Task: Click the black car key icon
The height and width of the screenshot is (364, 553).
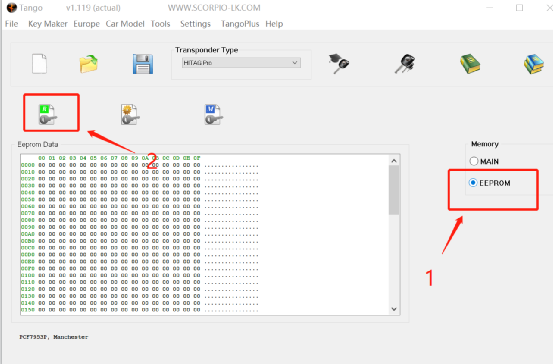Action: [x=405, y=64]
